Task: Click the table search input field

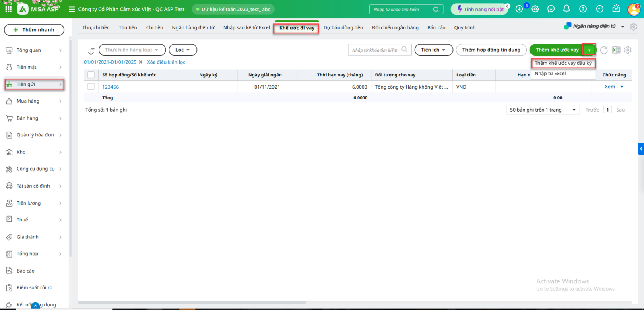Action: (x=375, y=50)
